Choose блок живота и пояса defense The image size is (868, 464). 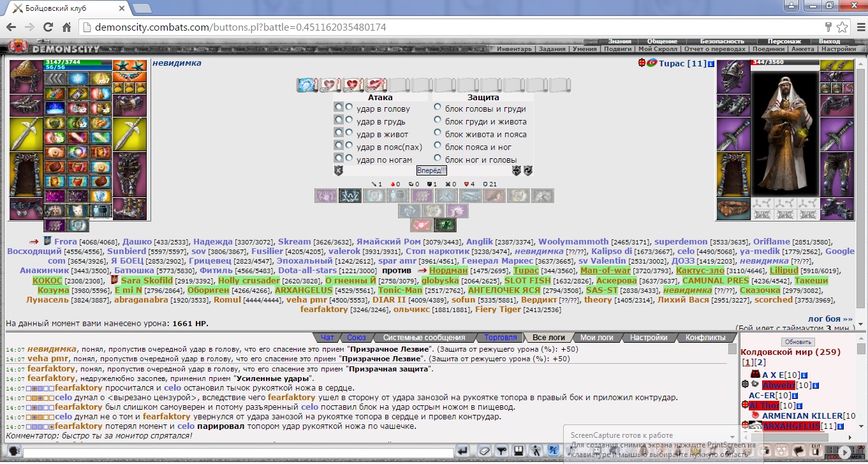(x=438, y=133)
